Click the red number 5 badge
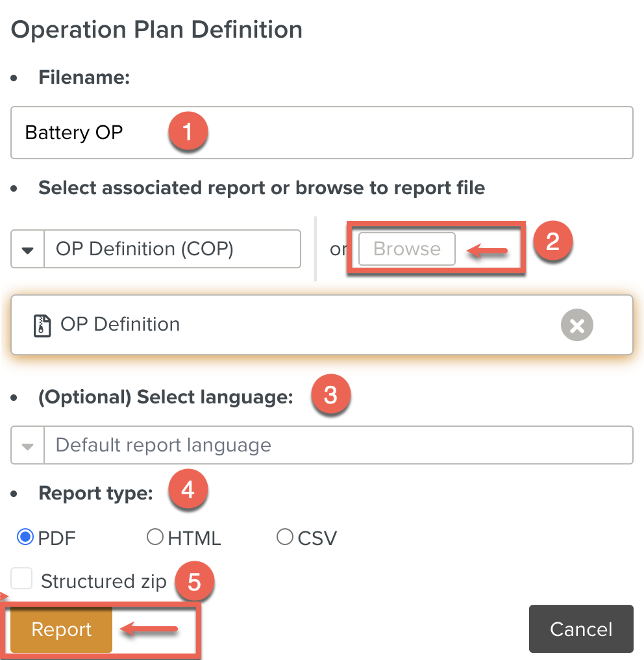 (x=195, y=581)
